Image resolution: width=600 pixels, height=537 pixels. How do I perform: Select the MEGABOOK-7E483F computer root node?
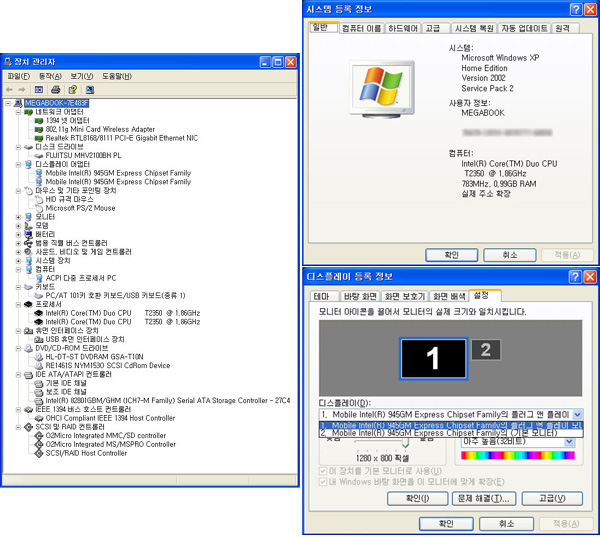(56, 103)
